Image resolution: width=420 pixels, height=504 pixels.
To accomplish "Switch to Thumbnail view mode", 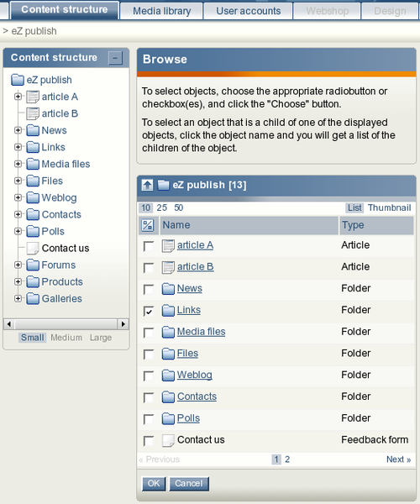I will pos(389,207).
